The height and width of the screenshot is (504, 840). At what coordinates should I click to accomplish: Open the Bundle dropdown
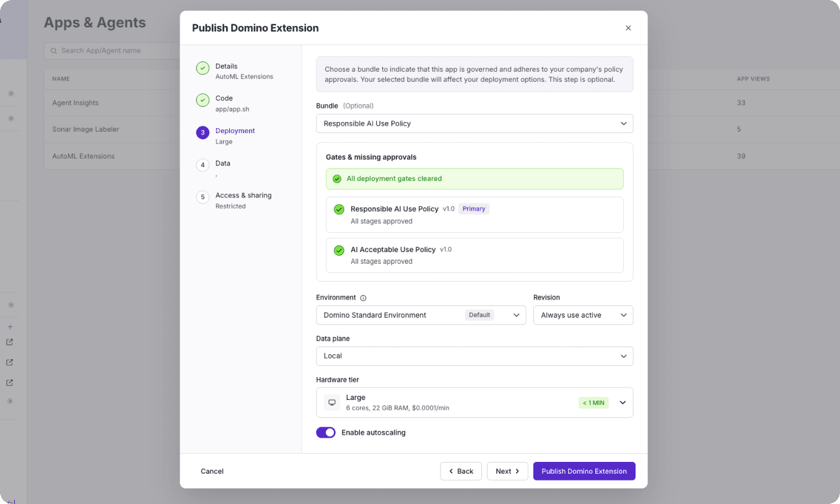[475, 123]
